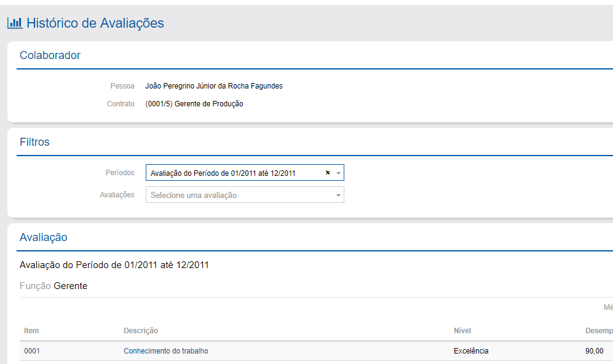The image size is (613, 364).
Task: Click the bar chart icon beside the page title
Action: pos(15,23)
